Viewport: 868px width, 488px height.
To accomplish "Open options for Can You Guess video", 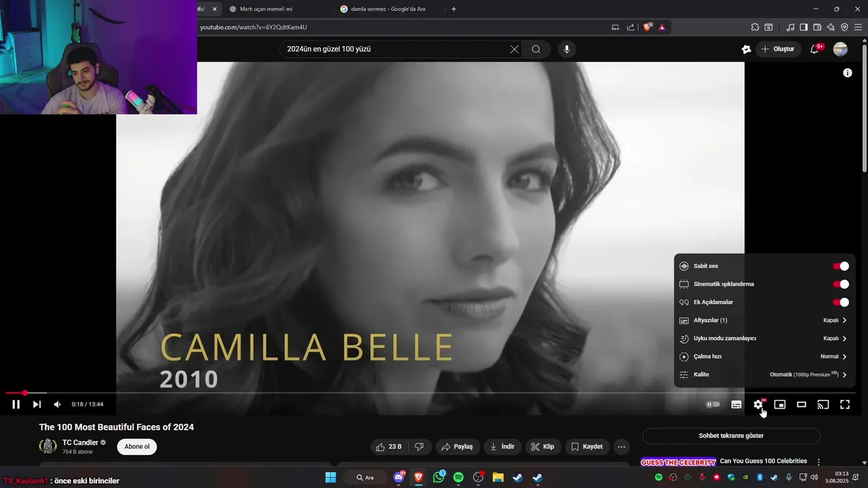I will [818, 462].
